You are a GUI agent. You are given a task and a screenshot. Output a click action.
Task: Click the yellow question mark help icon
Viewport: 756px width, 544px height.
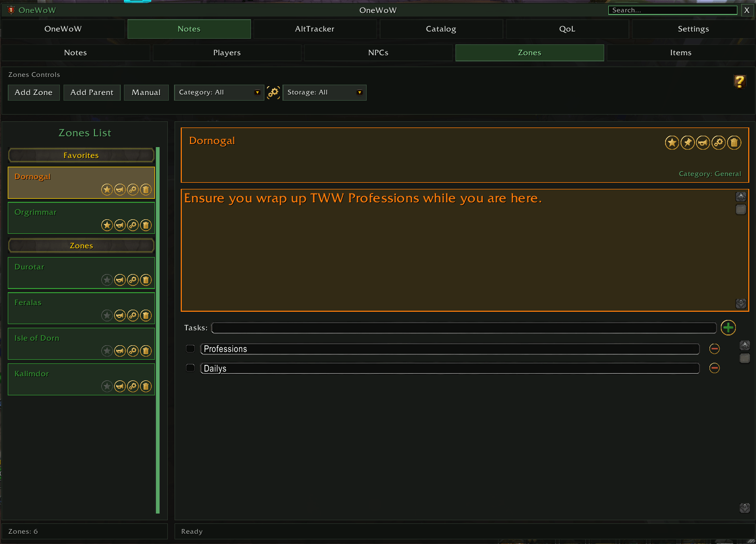[x=739, y=81]
